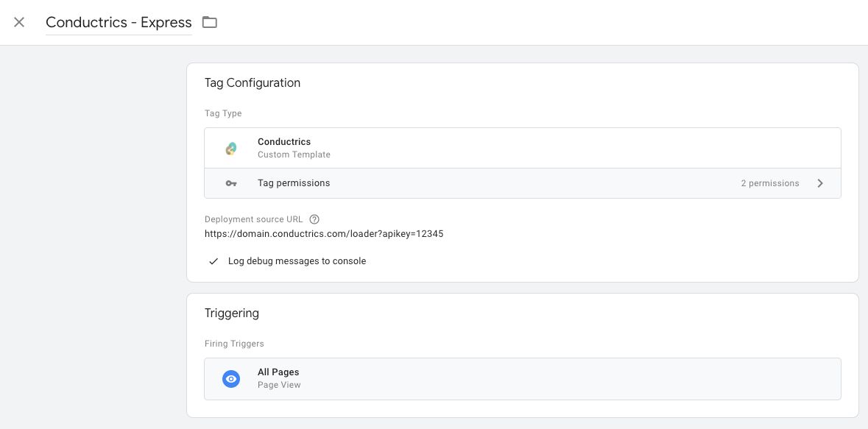Open the Tag permissions row
The height and width of the screenshot is (429, 868).
point(523,183)
